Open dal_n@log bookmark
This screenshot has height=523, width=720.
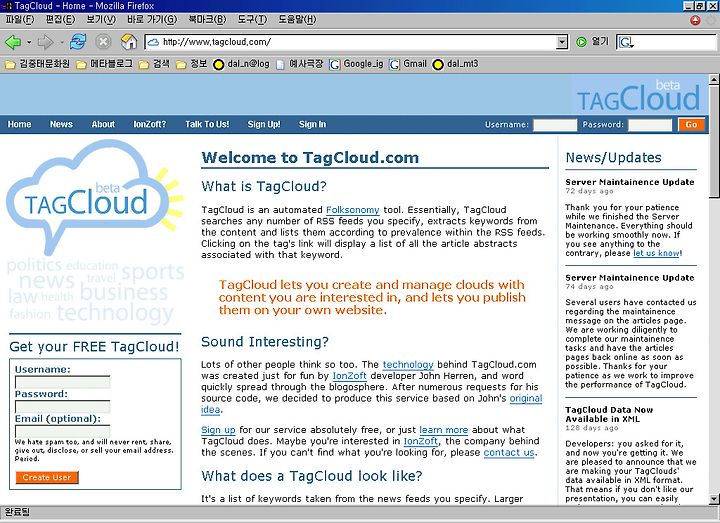click(x=242, y=64)
